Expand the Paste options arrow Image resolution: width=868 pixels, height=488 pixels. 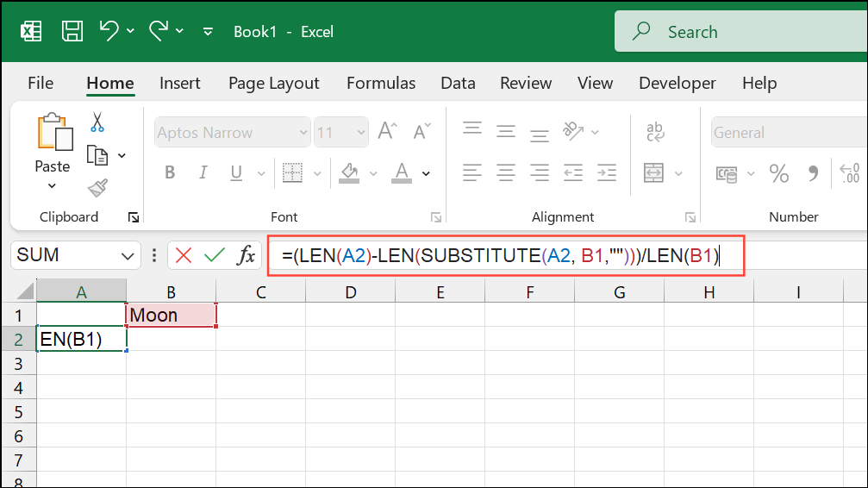coord(52,186)
